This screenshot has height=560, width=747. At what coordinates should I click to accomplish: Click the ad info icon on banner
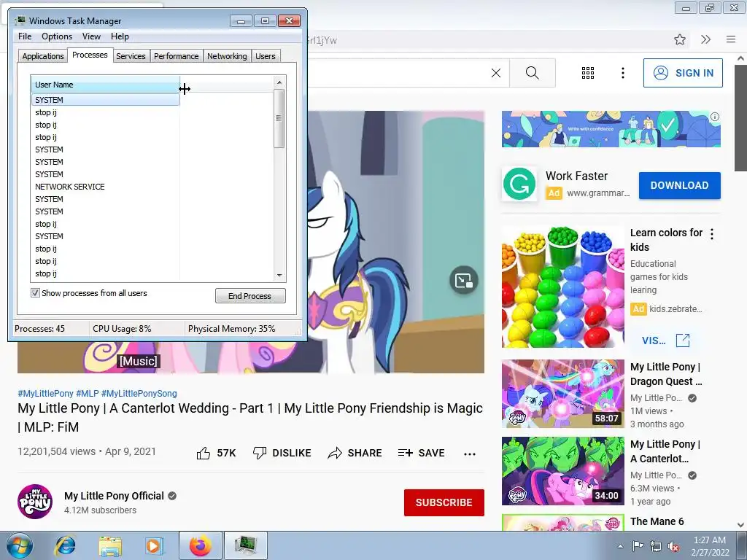715,117
